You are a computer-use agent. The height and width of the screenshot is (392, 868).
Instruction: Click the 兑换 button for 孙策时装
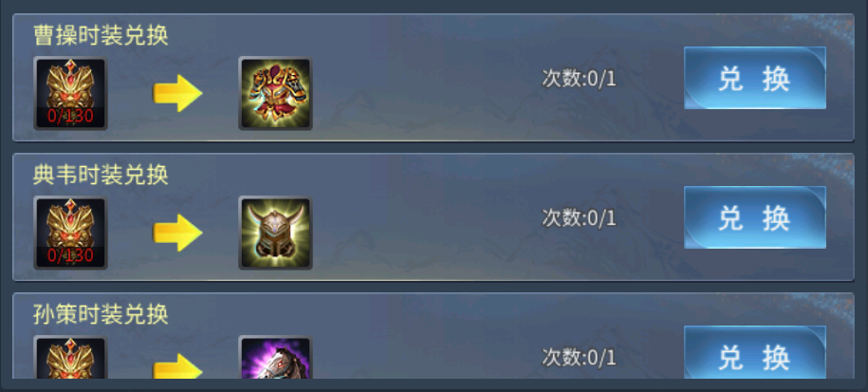755,353
